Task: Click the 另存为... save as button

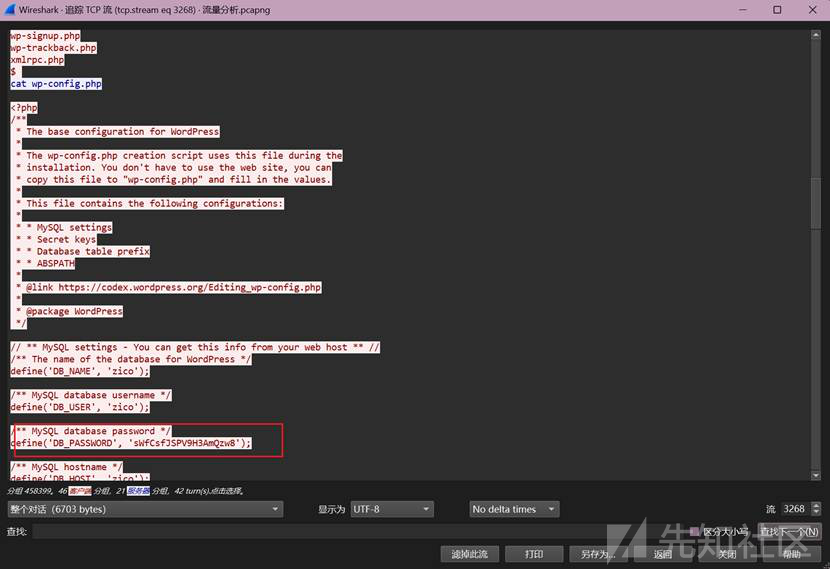Action: tap(598, 554)
